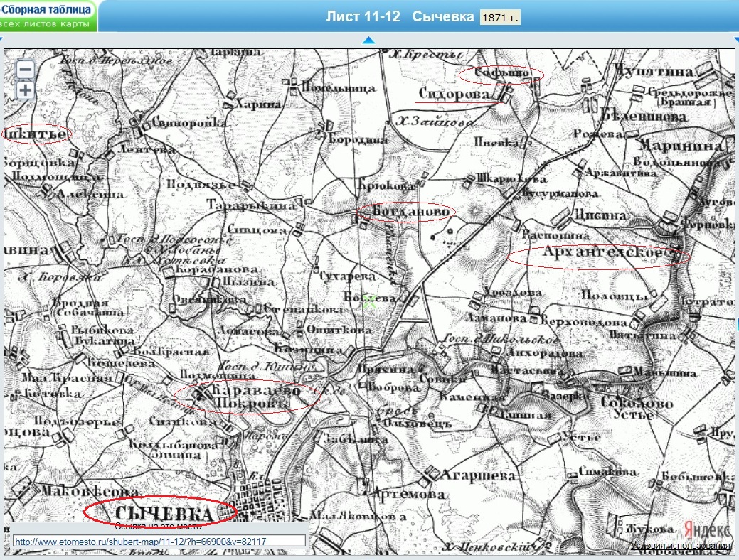Click the Х. Зайцова label on map
739x560 pixels.
[435, 122]
